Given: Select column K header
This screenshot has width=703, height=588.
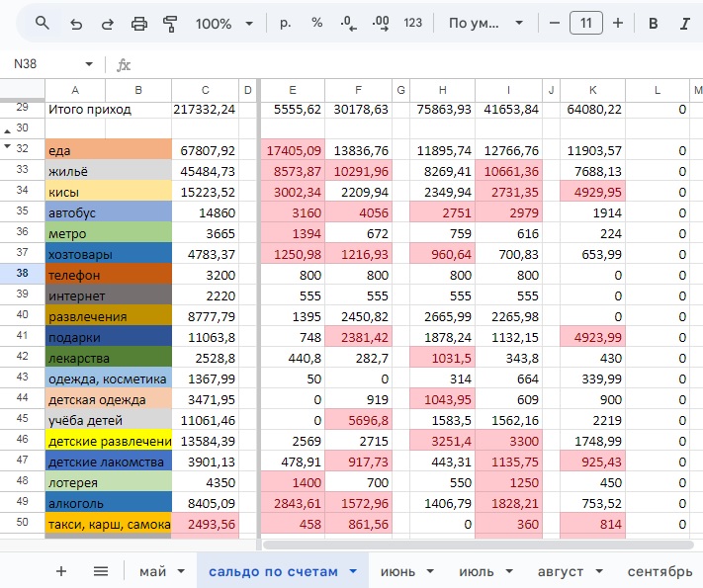Looking at the screenshot, I should click(592, 90).
